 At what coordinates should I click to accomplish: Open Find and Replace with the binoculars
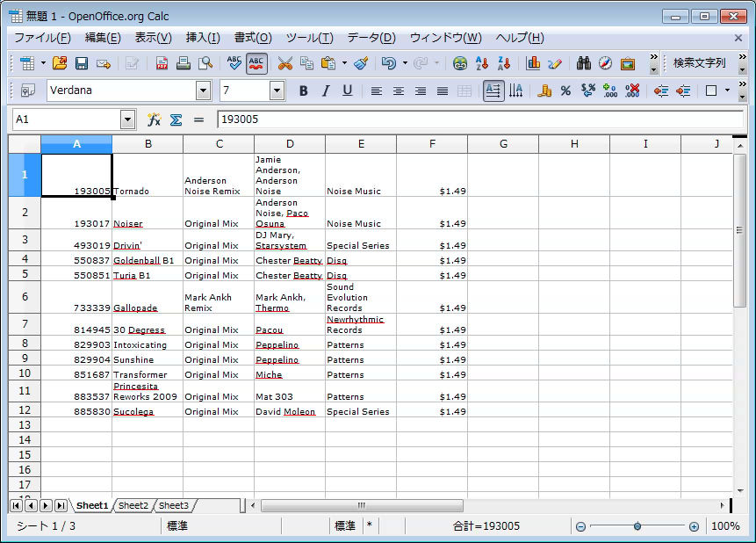[583, 63]
